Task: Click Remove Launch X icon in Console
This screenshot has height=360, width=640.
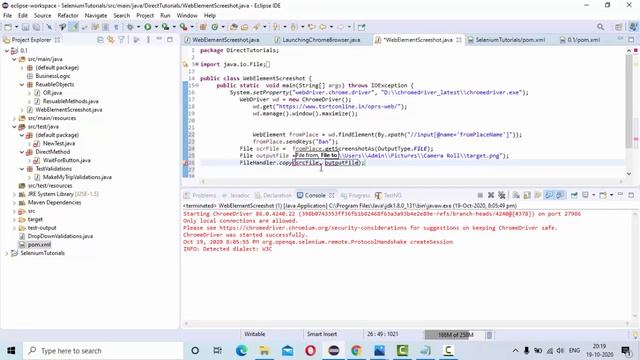Action: click(491, 196)
